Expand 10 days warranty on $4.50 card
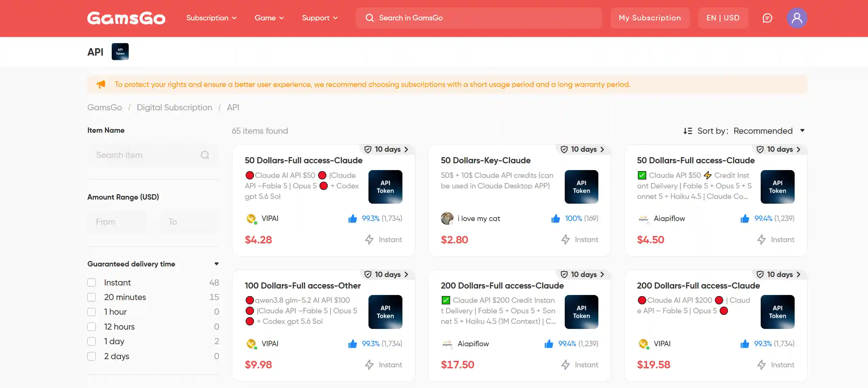Screen dimensions: 868x388 [780, 149]
